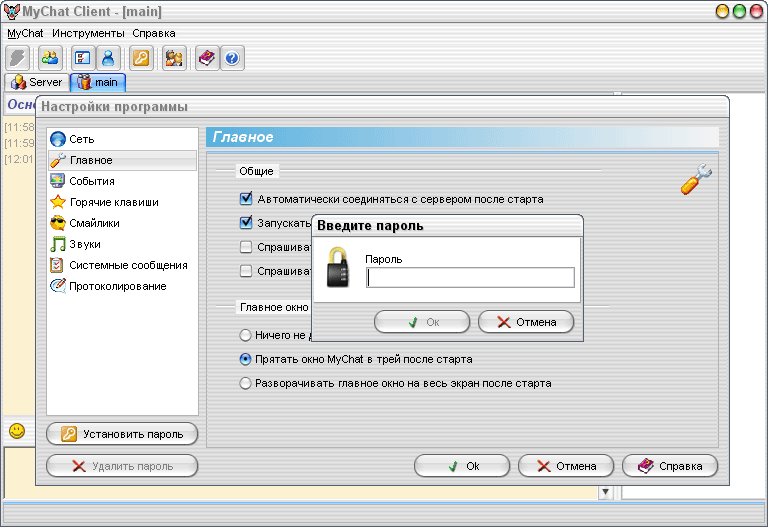Click the Главное окно group label
The width and height of the screenshot is (768, 527).
coord(274,307)
